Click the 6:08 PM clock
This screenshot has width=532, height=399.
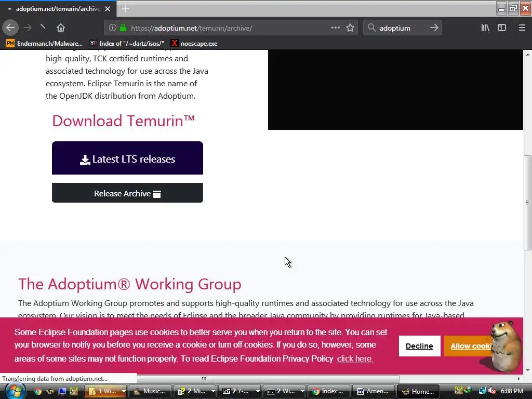tap(512, 391)
